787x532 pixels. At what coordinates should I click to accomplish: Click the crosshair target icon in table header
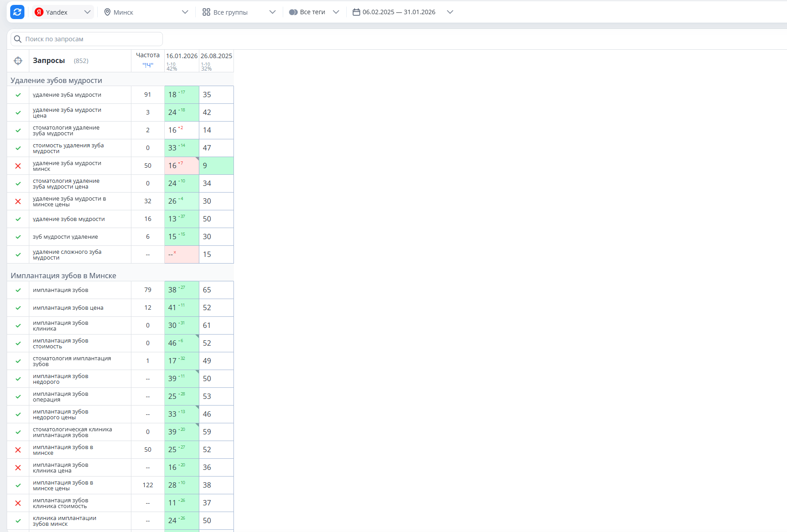click(x=18, y=61)
